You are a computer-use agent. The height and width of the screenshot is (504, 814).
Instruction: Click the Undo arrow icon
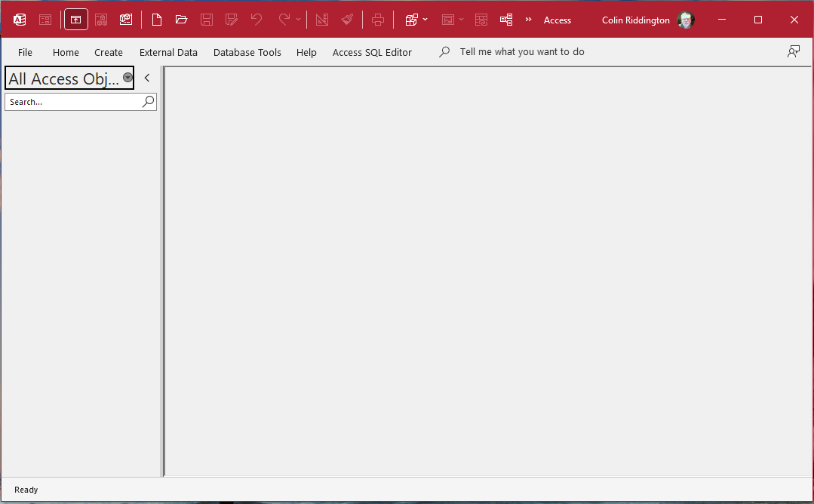(x=256, y=20)
